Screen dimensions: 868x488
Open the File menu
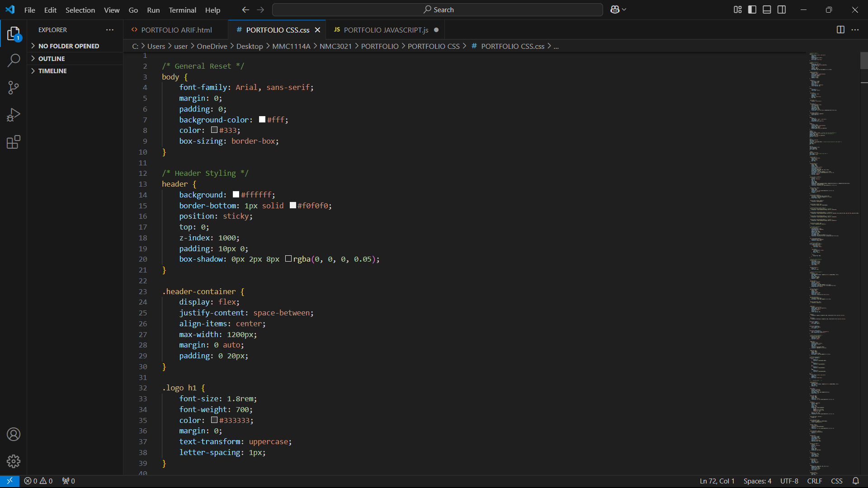click(30, 9)
